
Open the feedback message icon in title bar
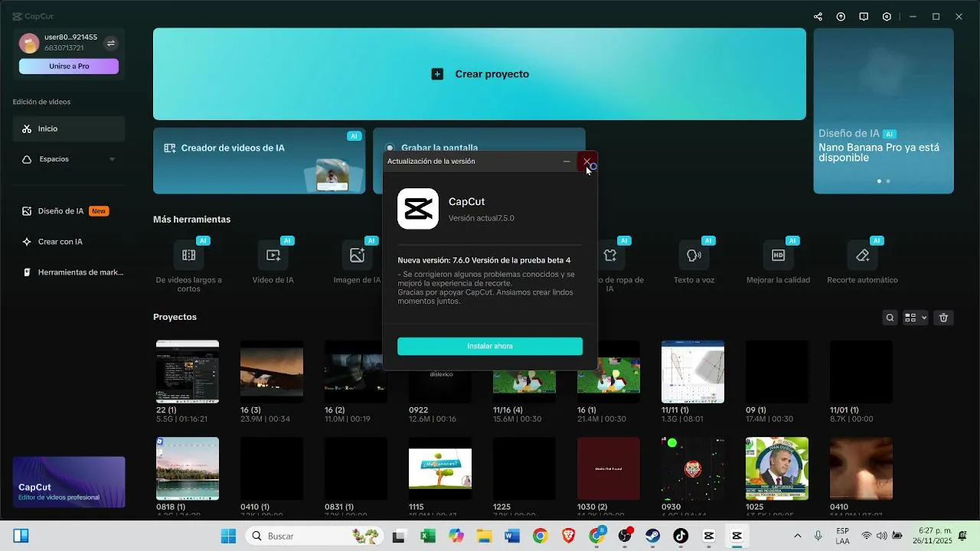864,16
